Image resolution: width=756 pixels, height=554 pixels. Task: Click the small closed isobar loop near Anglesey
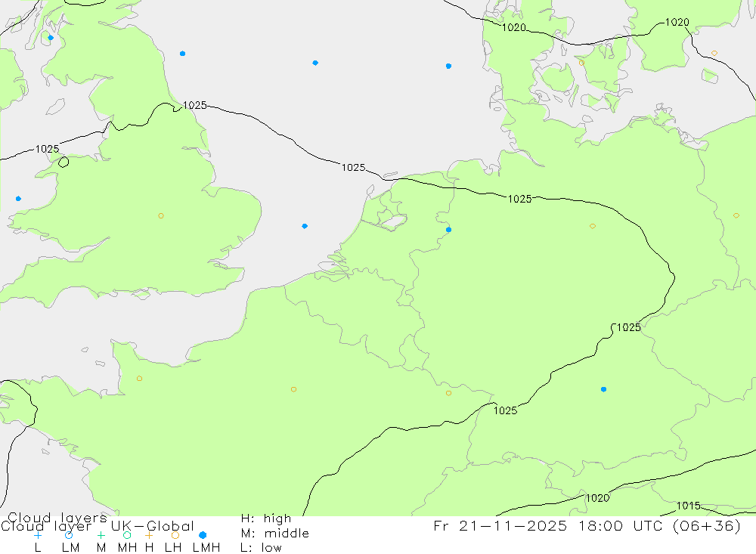[x=64, y=162]
